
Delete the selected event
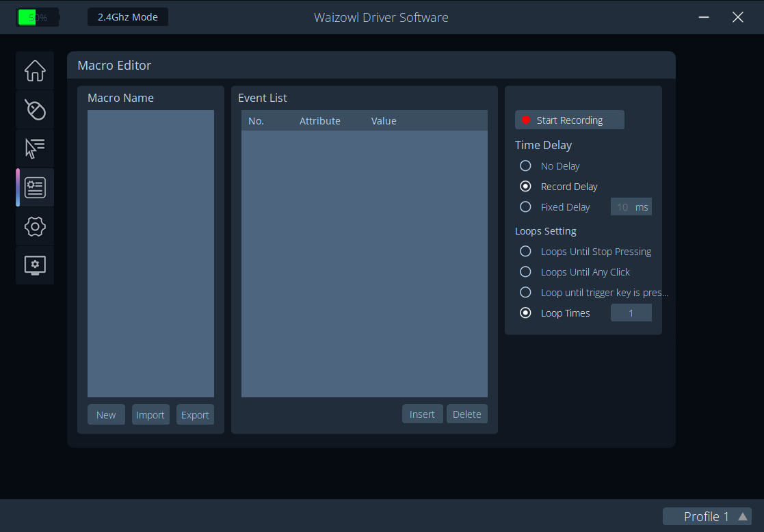click(x=466, y=414)
